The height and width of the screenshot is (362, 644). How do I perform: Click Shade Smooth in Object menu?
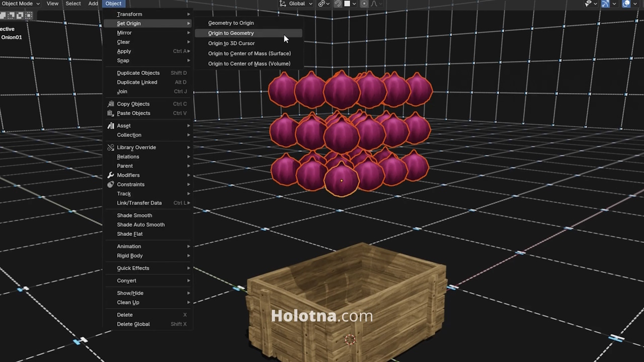148,216
